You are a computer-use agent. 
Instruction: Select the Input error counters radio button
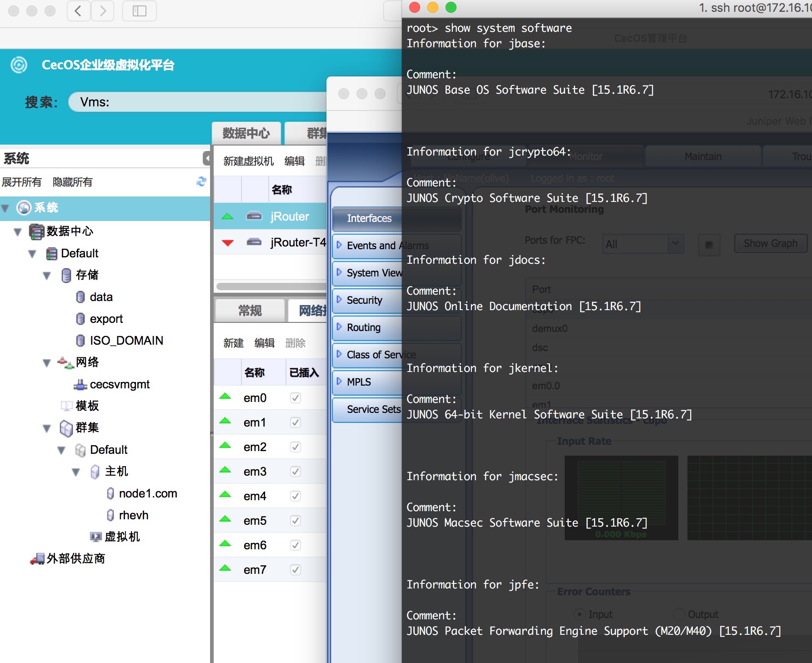(579, 614)
